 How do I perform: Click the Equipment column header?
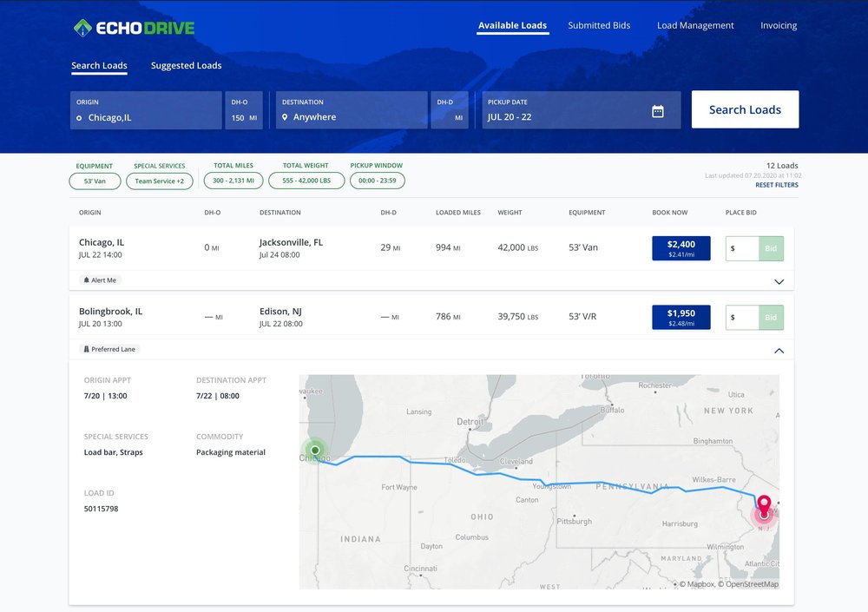tap(587, 213)
